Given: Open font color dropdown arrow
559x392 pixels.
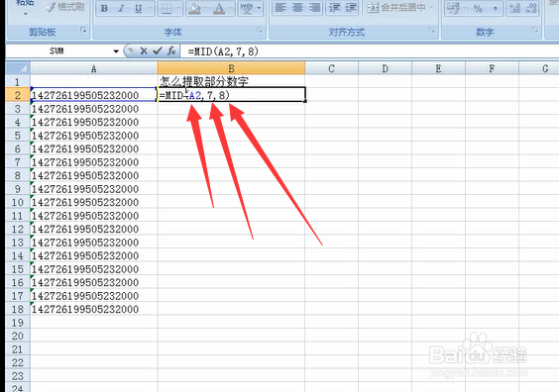Looking at the screenshot, I should point(231,9).
